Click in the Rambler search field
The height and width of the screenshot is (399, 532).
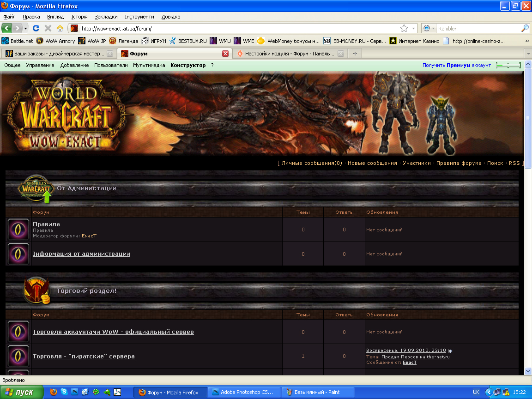point(478,28)
